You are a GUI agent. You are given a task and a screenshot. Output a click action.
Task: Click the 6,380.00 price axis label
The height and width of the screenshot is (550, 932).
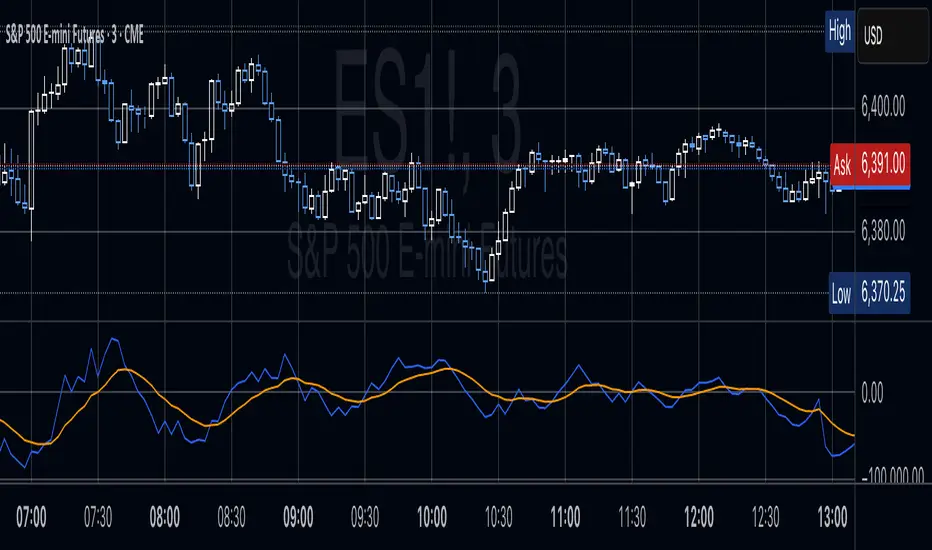pyautogui.click(x=883, y=230)
